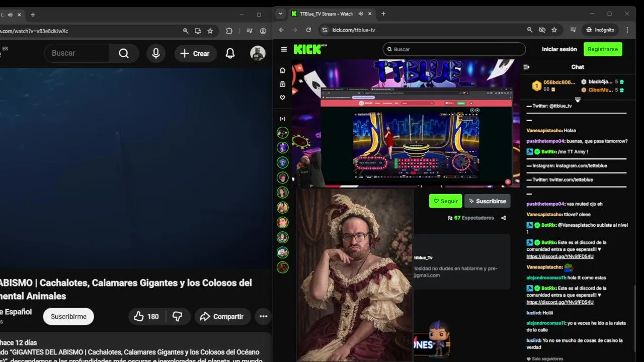Go forward in the Kick browser window

(295, 30)
